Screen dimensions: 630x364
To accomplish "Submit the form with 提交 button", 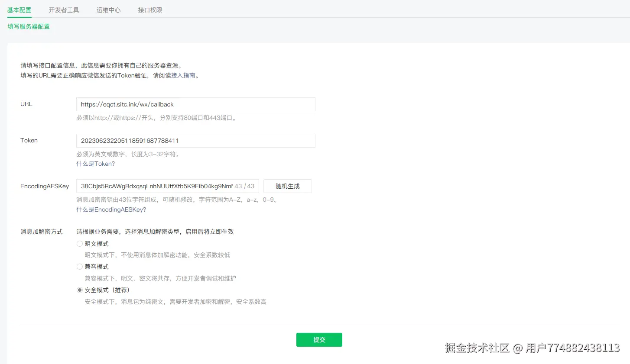I will [319, 340].
